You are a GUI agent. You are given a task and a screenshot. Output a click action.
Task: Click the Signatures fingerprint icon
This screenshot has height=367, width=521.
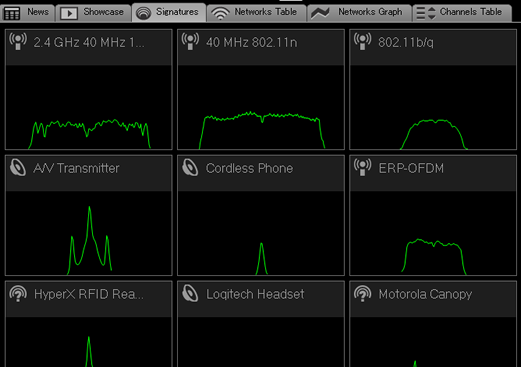click(143, 13)
